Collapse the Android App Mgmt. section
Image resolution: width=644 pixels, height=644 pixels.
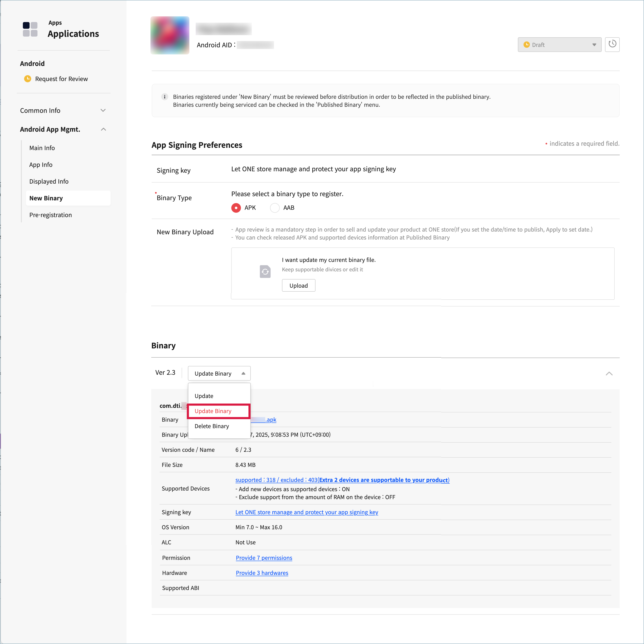(x=103, y=129)
